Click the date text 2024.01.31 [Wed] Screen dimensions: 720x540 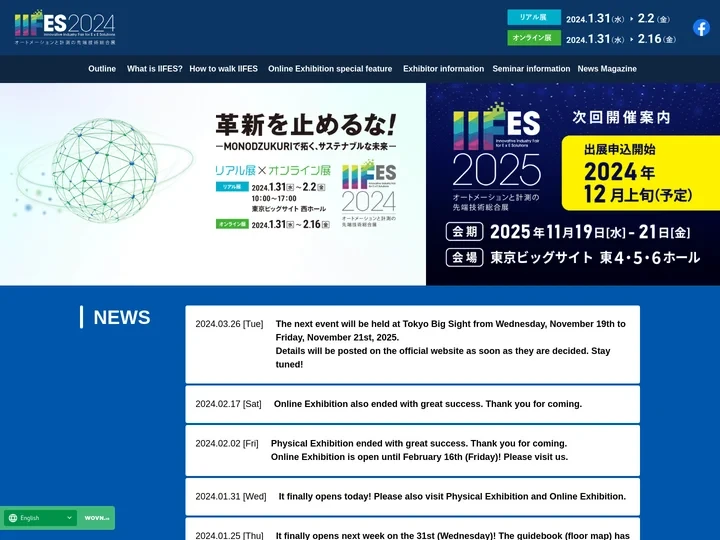point(231,497)
